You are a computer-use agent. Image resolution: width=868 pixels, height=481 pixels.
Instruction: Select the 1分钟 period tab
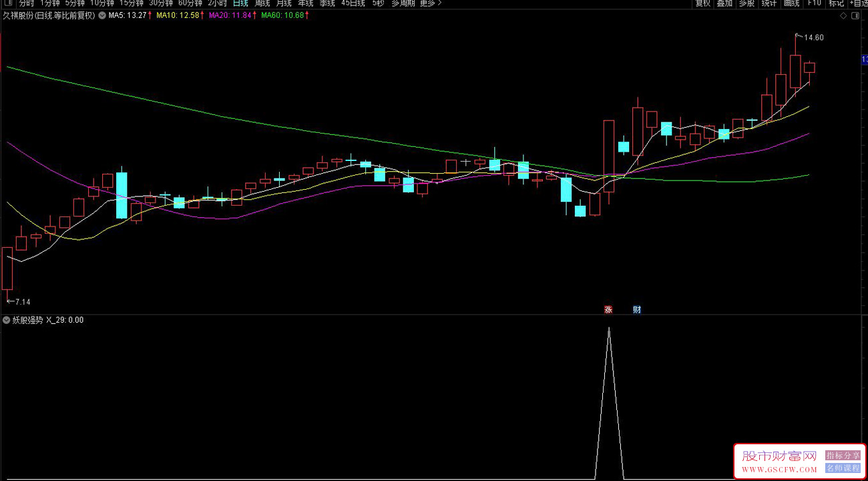pos(50,3)
